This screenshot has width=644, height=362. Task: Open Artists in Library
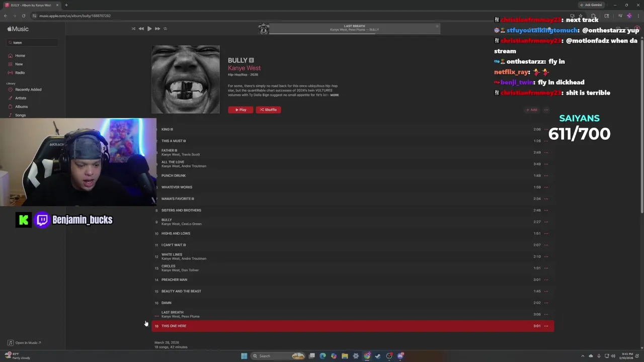tap(21, 98)
